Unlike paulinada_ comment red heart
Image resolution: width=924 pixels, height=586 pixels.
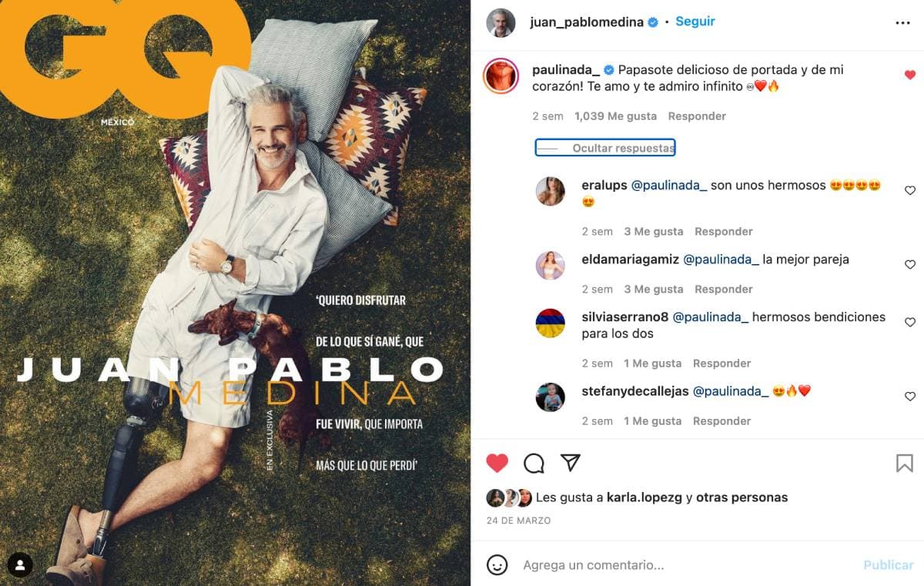pyautogui.click(x=910, y=75)
